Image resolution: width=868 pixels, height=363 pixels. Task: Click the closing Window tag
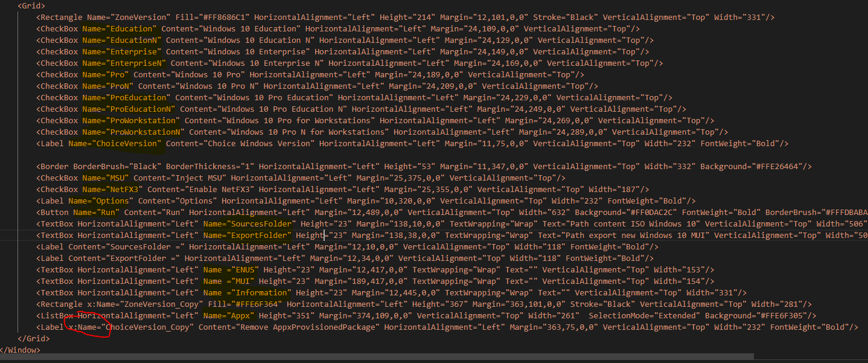coord(20,350)
